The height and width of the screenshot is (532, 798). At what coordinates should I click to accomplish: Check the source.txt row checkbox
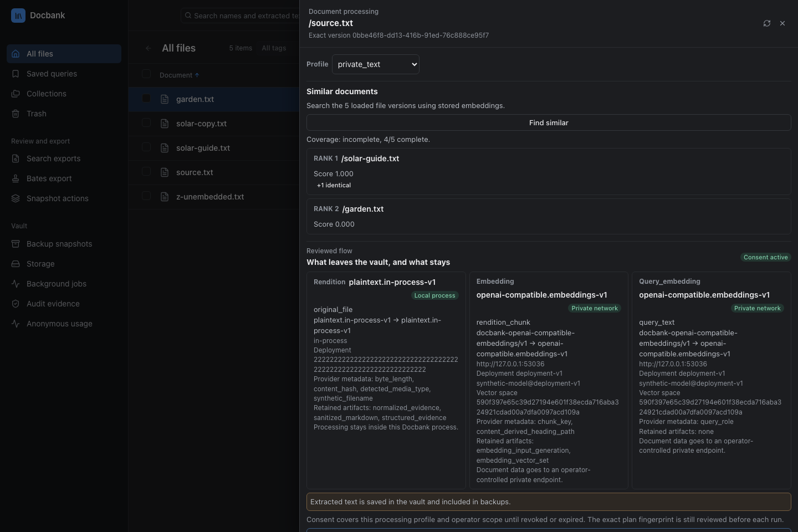(146, 171)
